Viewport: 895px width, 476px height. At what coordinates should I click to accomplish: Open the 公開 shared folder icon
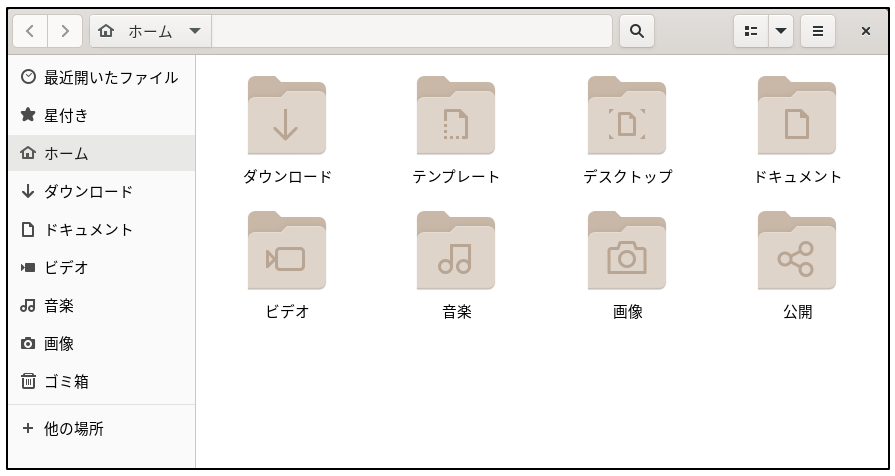(797, 252)
